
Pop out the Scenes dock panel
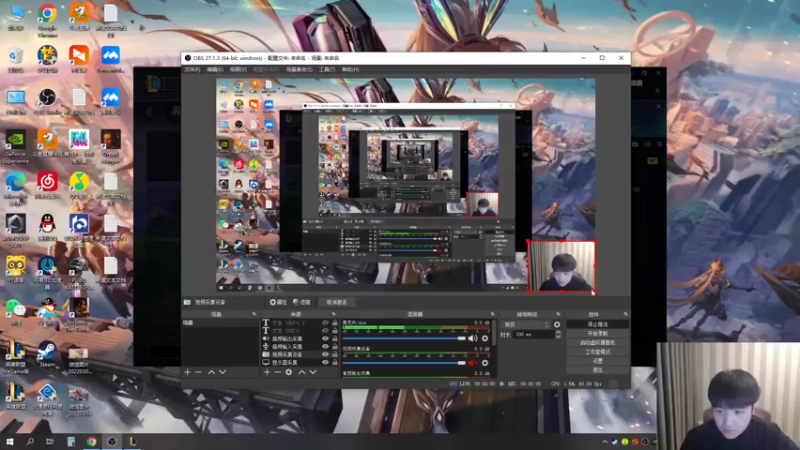pyautogui.click(x=254, y=314)
